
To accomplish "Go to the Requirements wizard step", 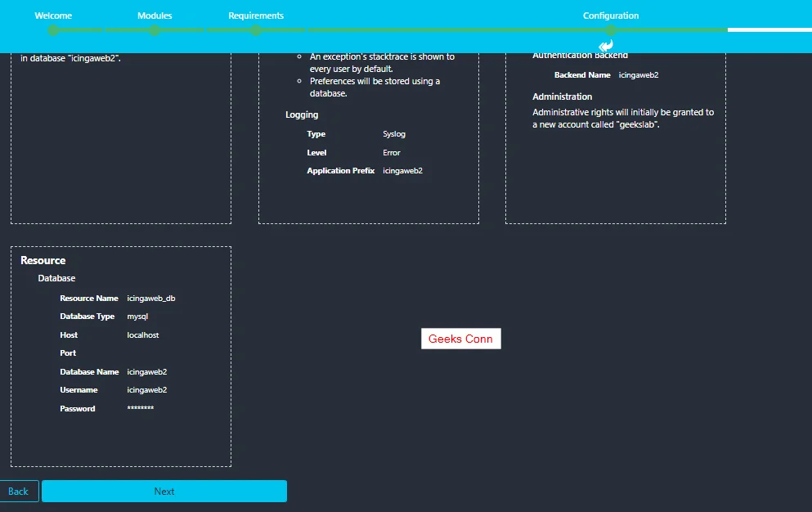I will click(256, 15).
